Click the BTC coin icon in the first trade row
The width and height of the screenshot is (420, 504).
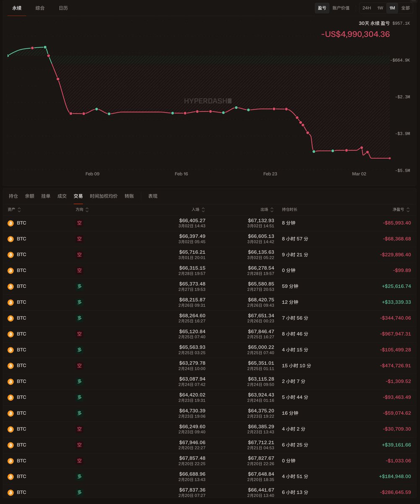10,223
